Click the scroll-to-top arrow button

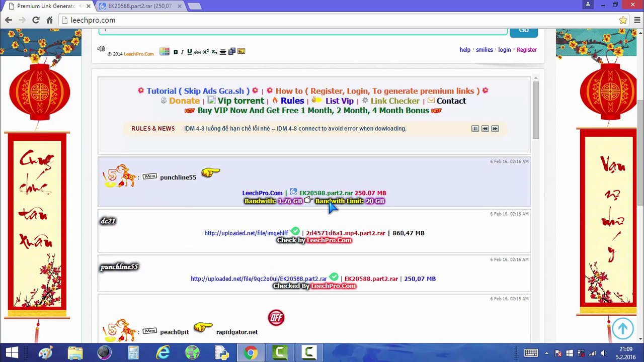(x=623, y=329)
